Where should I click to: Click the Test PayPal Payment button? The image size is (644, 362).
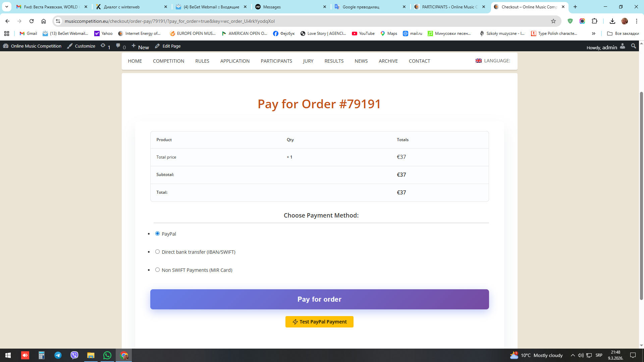(319, 322)
